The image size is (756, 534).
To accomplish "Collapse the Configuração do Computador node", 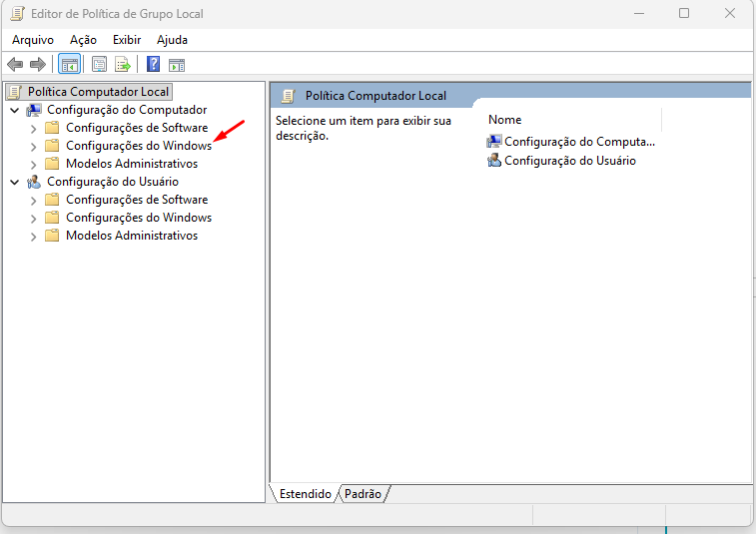I will pos(14,110).
